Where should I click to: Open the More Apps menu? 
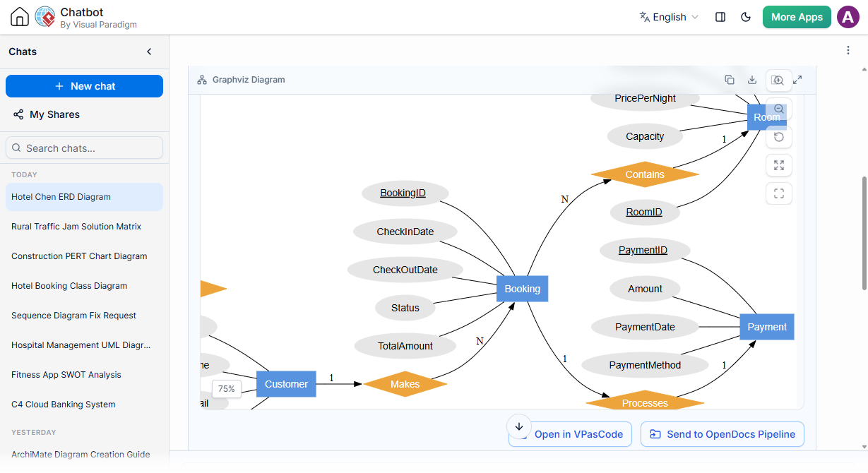(797, 17)
